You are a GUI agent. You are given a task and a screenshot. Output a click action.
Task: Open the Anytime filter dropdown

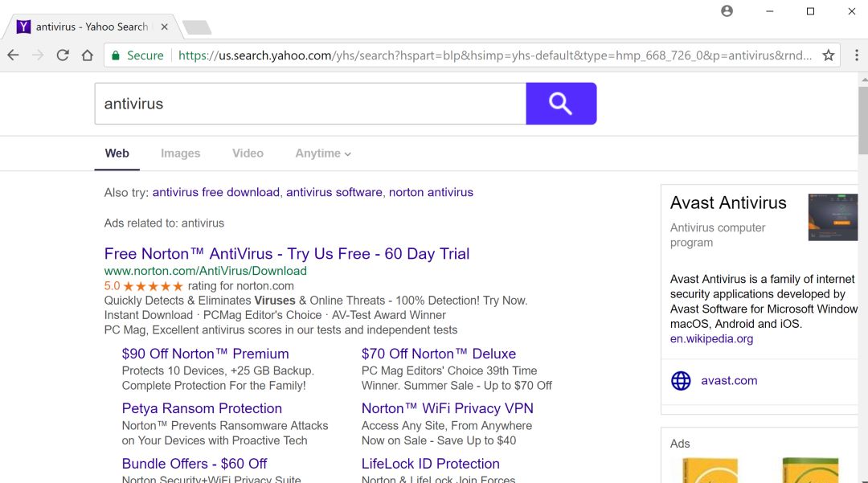point(323,153)
